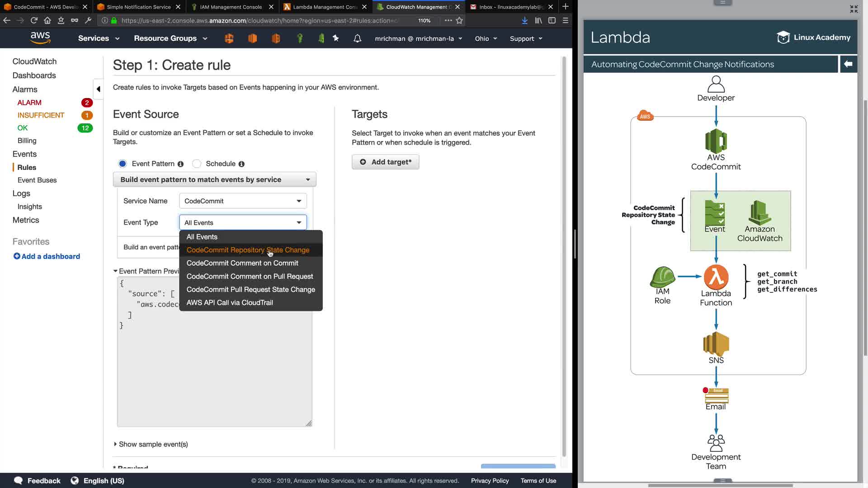Open the notifications bell icon
The height and width of the screenshot is (488, 868).
[357, 38]
